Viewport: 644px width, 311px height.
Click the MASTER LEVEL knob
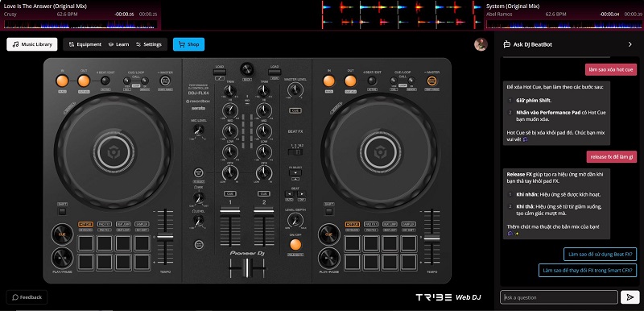point(295,89)
